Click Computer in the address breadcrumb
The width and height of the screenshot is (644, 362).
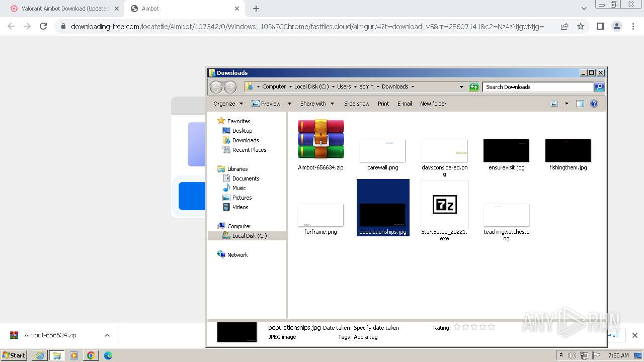point(274,86)
